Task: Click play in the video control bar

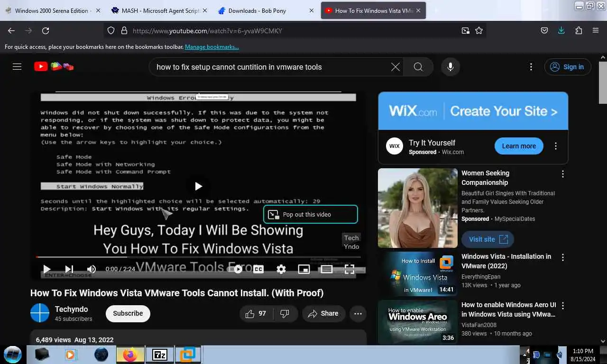Action: [x=46, y=269]
